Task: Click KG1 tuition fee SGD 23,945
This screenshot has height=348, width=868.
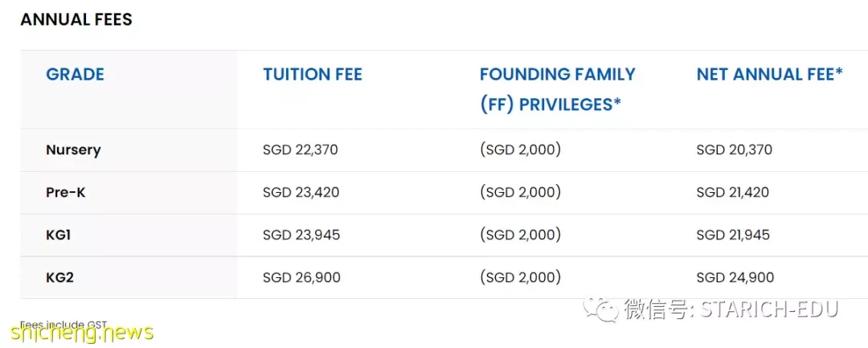Action: (301, 235)
